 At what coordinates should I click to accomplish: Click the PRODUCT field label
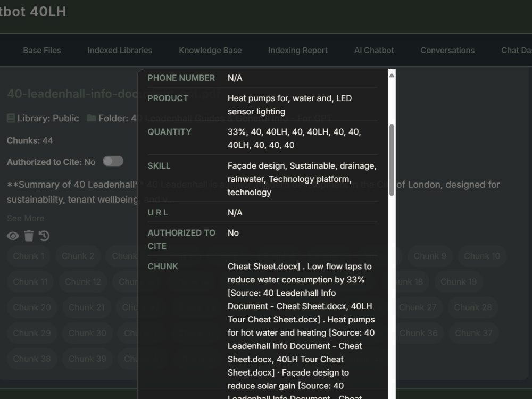[168, 98]
